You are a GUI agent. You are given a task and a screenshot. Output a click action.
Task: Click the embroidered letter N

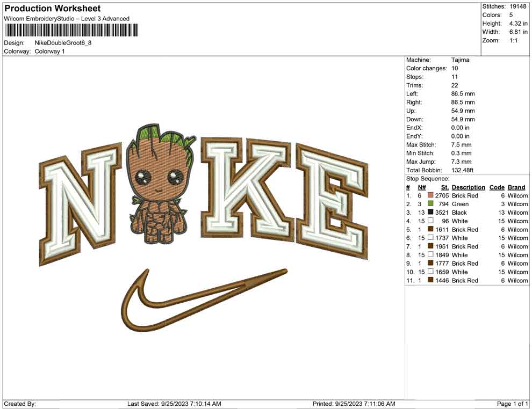click(81, 203)
